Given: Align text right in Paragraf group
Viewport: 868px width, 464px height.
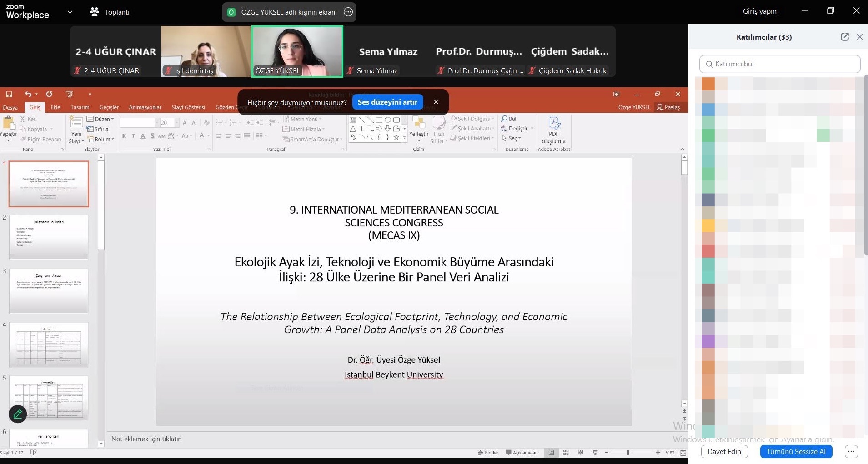Looking at the screenshot, I should [x=238, y=136].
